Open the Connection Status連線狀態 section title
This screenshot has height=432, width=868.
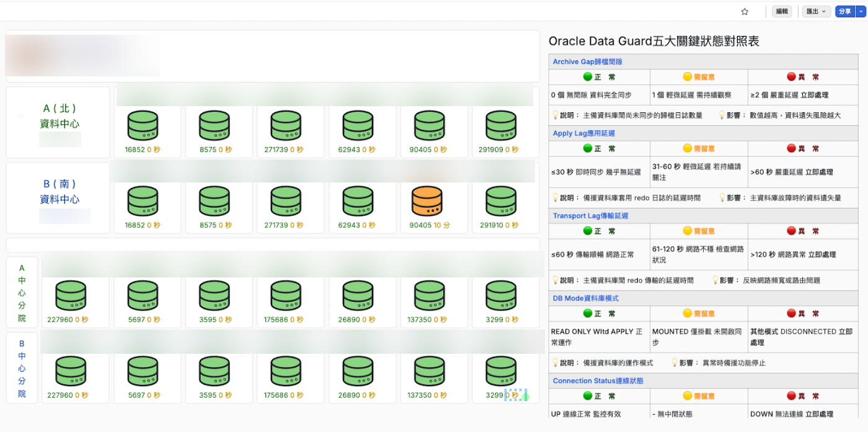598,381
